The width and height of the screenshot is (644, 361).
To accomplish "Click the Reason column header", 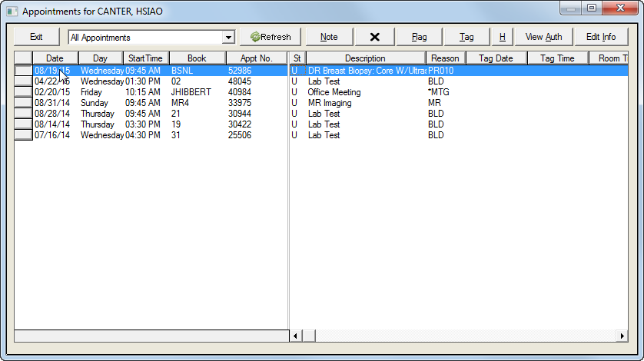I will pos(445,58).
